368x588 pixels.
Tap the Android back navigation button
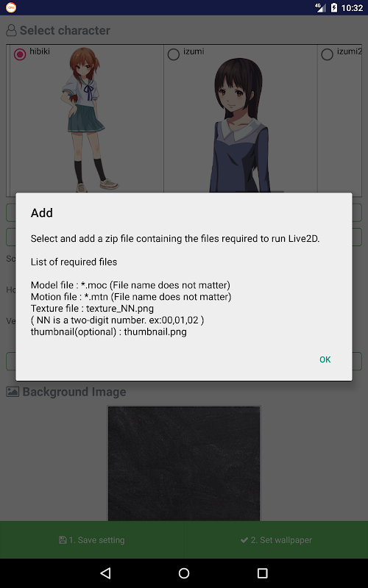(x=105, y=573)
